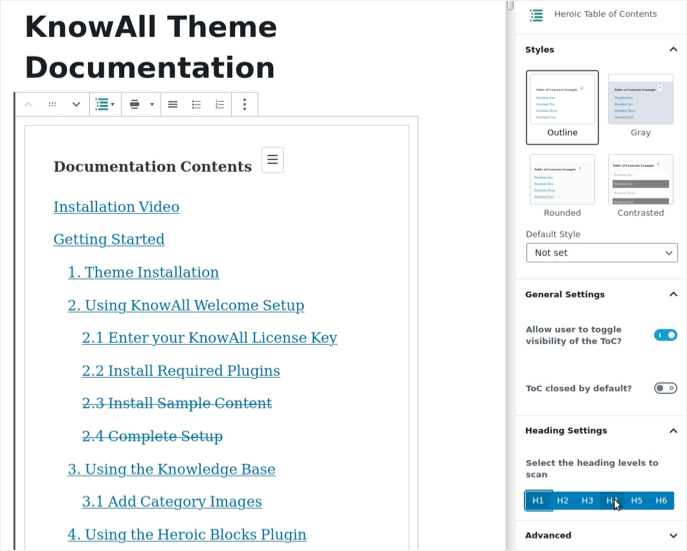The image size is (687, 551).
Task: Expand the Advanced panel
Action: tap(673, 535)
